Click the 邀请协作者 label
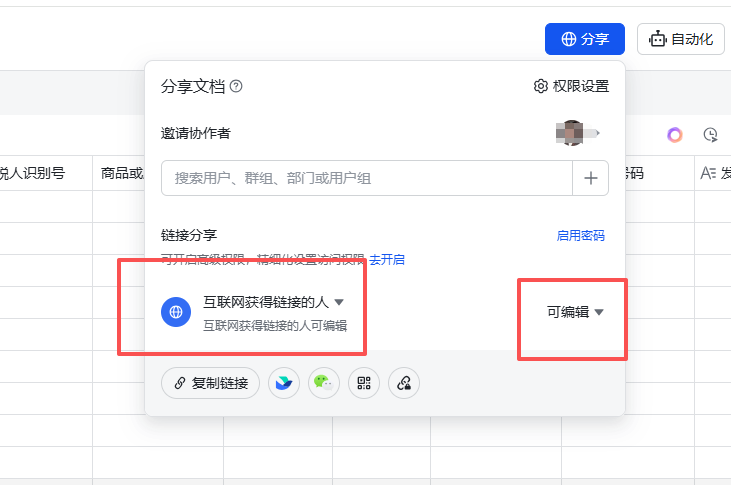Viewport: 731px width, 485px height. coord(195,133)
